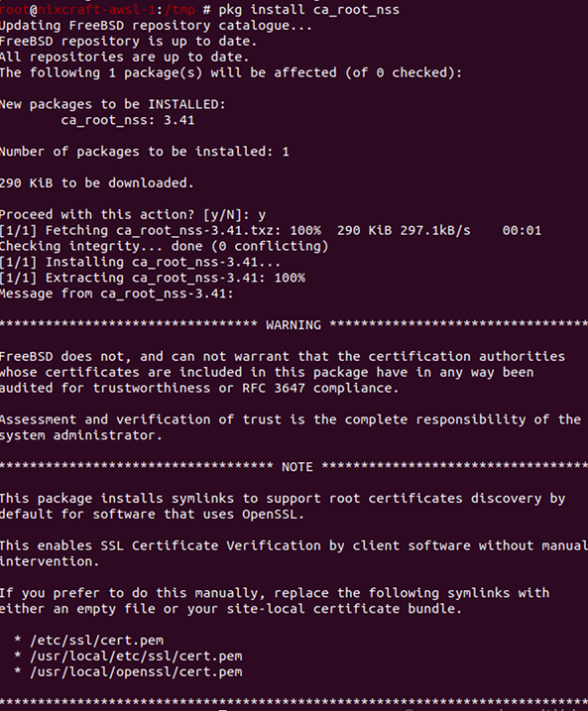Viewport: 588px width, 711px height.
Task: Click the 'ca_root_nss: 3.41' package entry
Action: [128, 120]
